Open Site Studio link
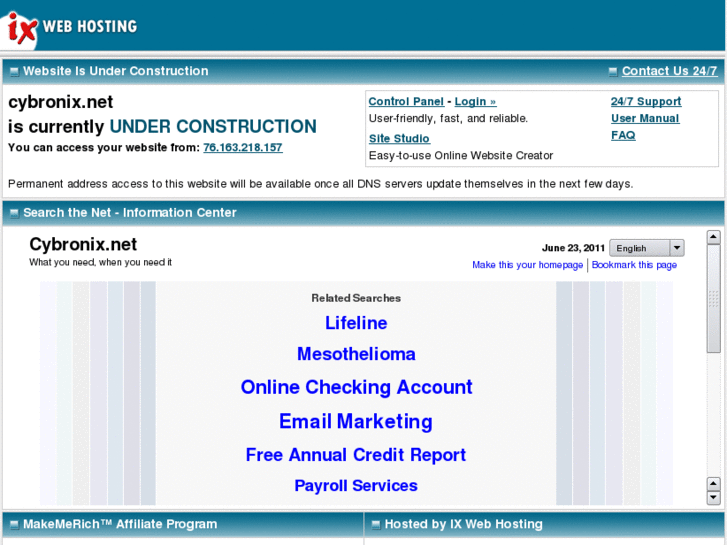727x545 pixels. [x=399, y=139]
